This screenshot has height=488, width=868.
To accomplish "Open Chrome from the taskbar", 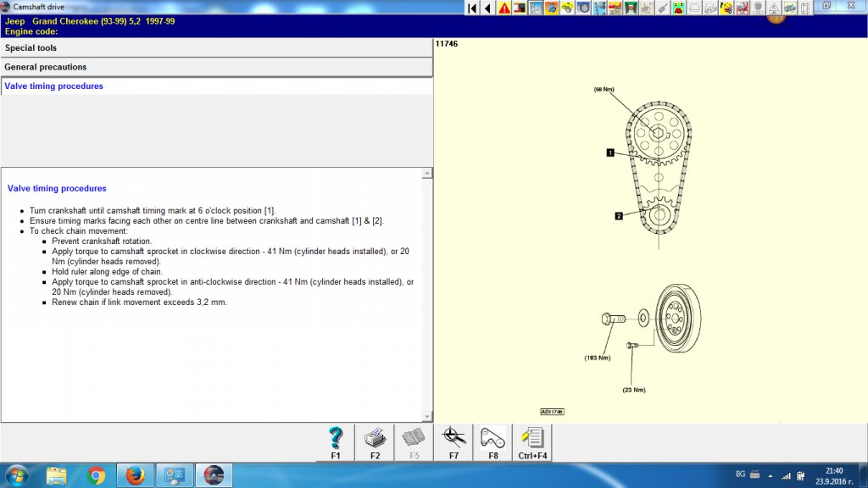I will pos(96,475).
